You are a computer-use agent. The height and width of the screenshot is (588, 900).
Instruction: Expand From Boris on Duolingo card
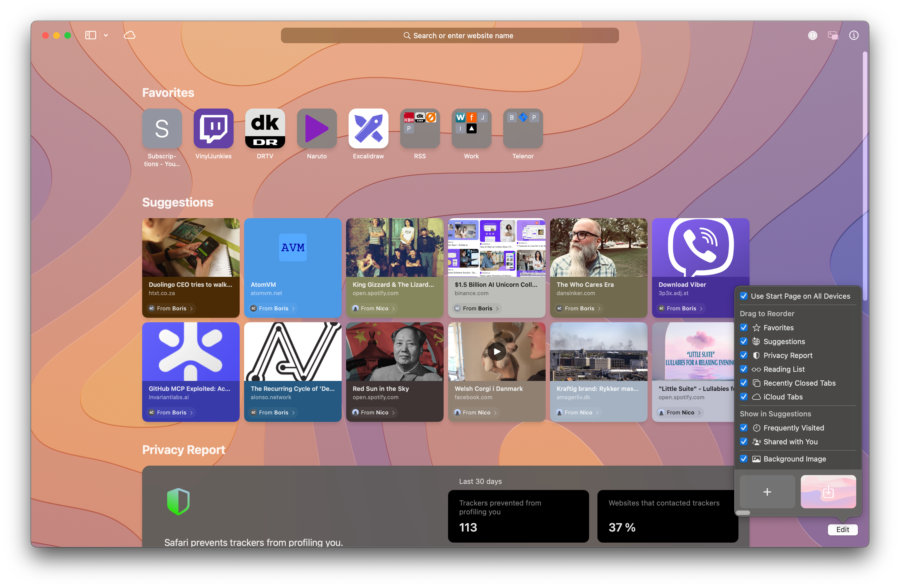click(171, 308)
